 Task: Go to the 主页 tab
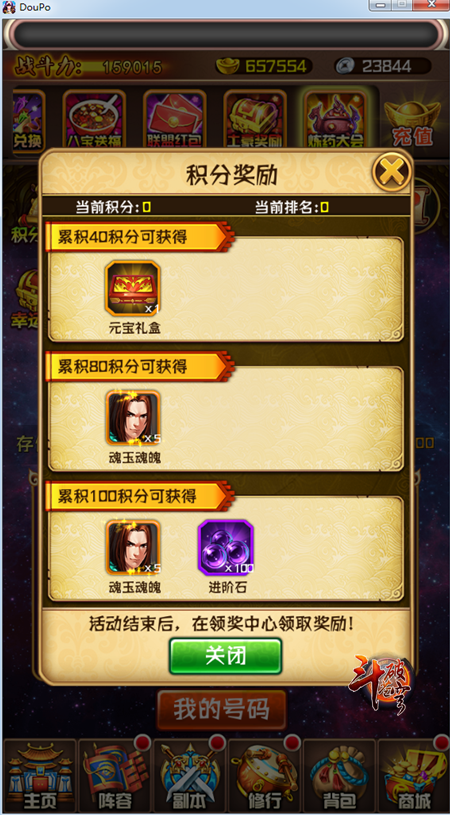(x=40, y=776)
